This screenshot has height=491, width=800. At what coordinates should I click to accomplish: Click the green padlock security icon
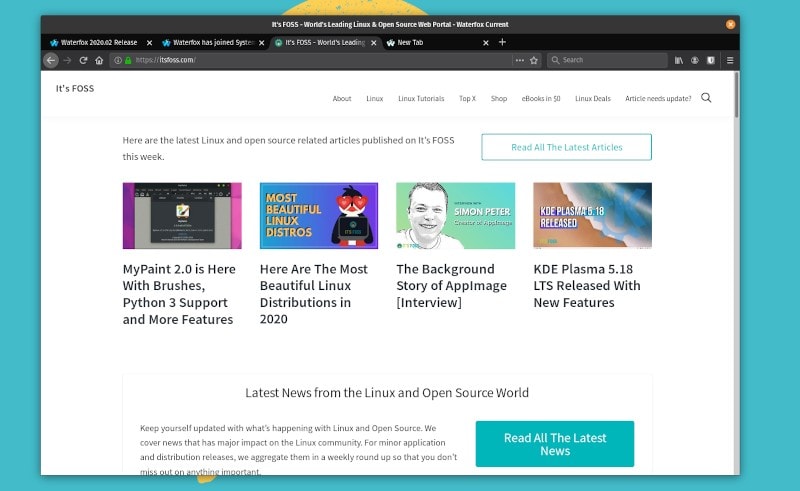(x=128, y=60)
